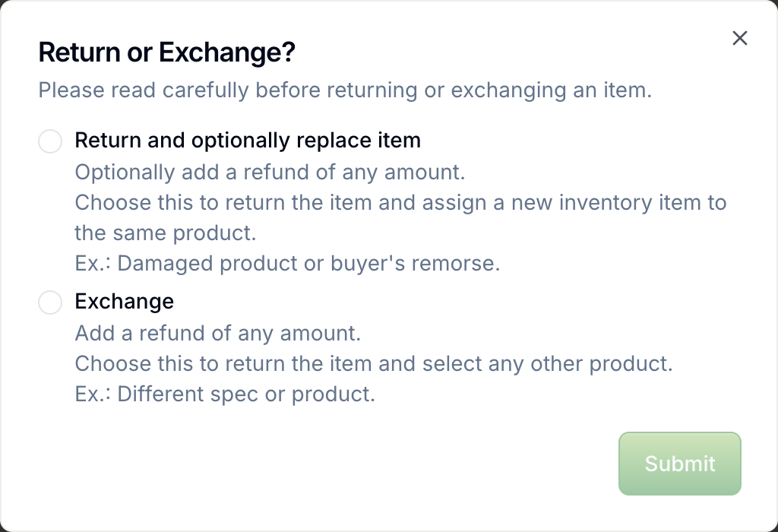
Task: Click the "Add a refund of any amount" line
Action: pyautogui.click(x=218, y=333)
